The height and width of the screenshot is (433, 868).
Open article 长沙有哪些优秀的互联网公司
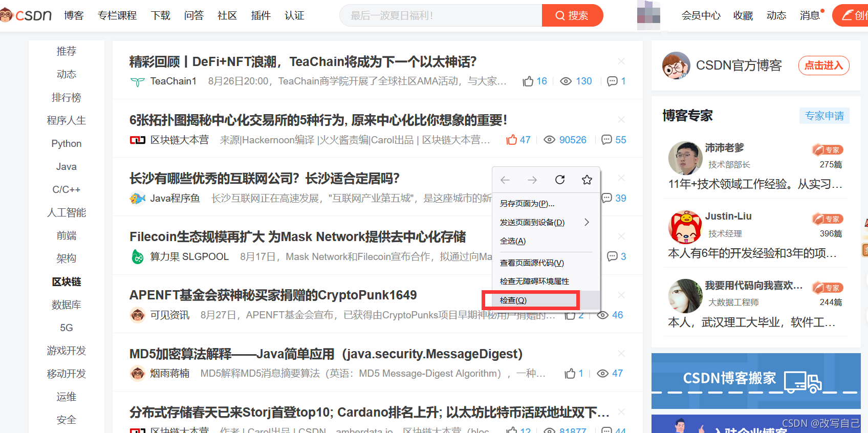coord(265,178)
